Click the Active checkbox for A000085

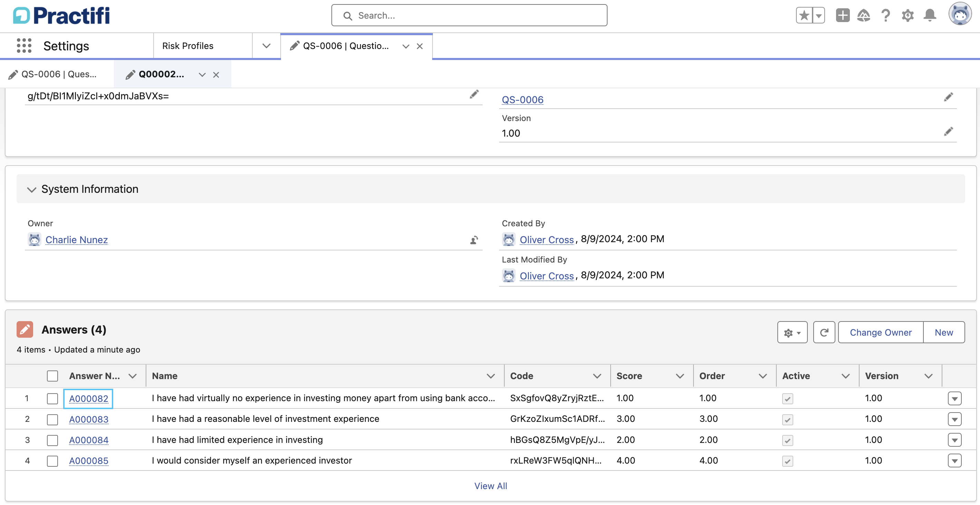pos(787,461)
